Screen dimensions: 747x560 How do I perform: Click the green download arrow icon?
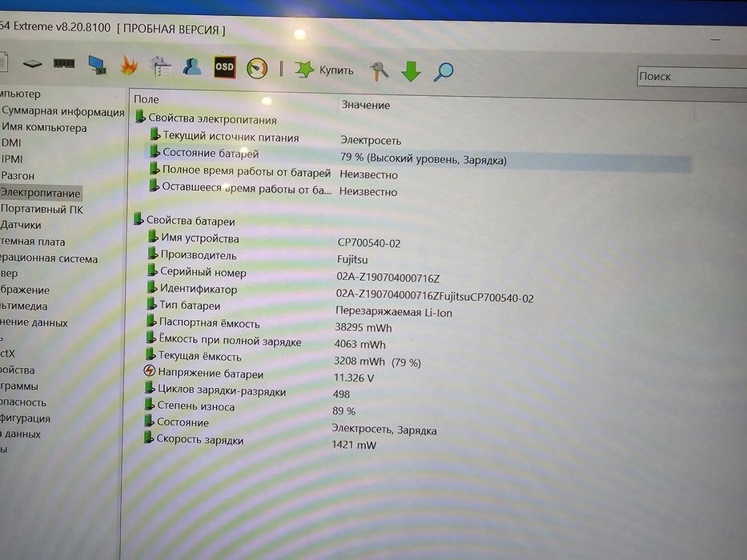click(411, 71)
